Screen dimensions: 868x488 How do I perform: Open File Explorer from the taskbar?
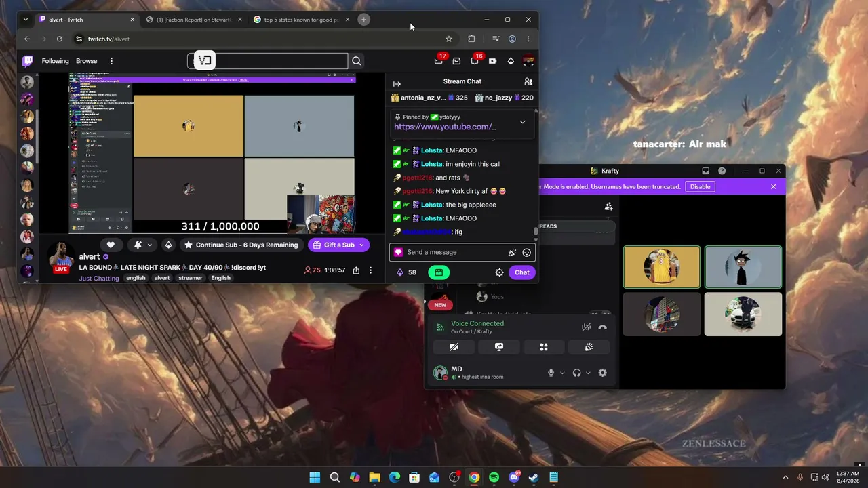pos(374,477)
